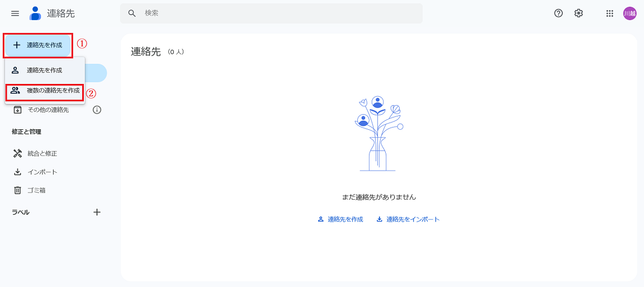Click the search magnifier icon
This screenshot has height=287, width=644.
tap(132, 13)
